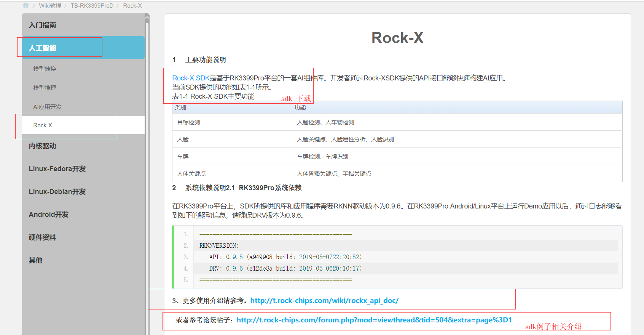Click the 车牌 table cell
644x335 pixels.
(x=232, y=157)
